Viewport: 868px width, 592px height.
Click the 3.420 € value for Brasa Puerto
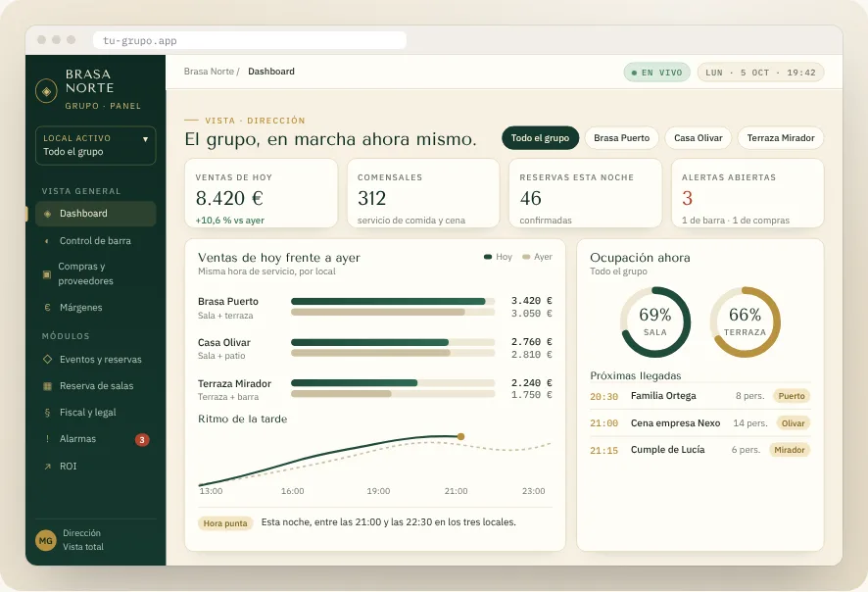(531, 301)
